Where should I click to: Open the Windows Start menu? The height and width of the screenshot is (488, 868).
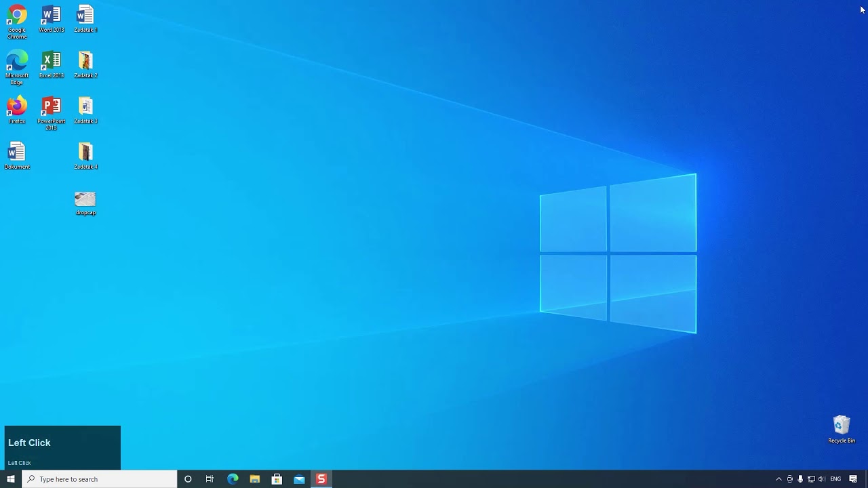(x=11, y=479)
